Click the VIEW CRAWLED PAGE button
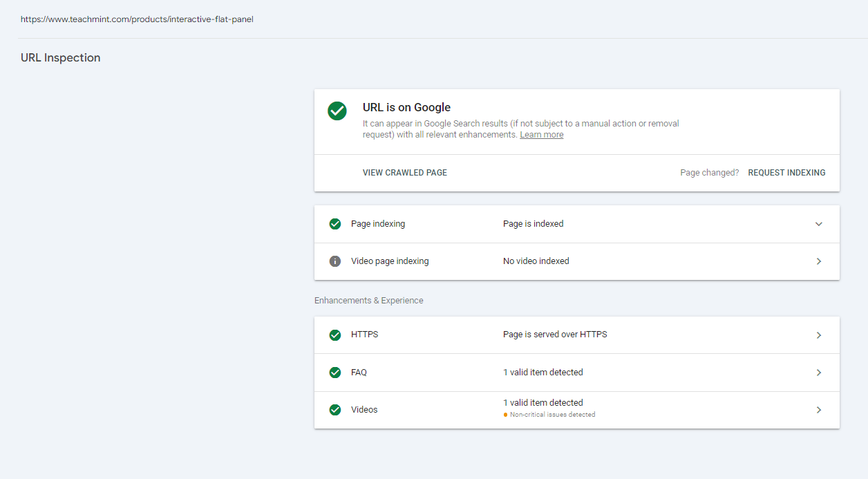This screenshot has height=479, width=868. (x=405, y=173)
